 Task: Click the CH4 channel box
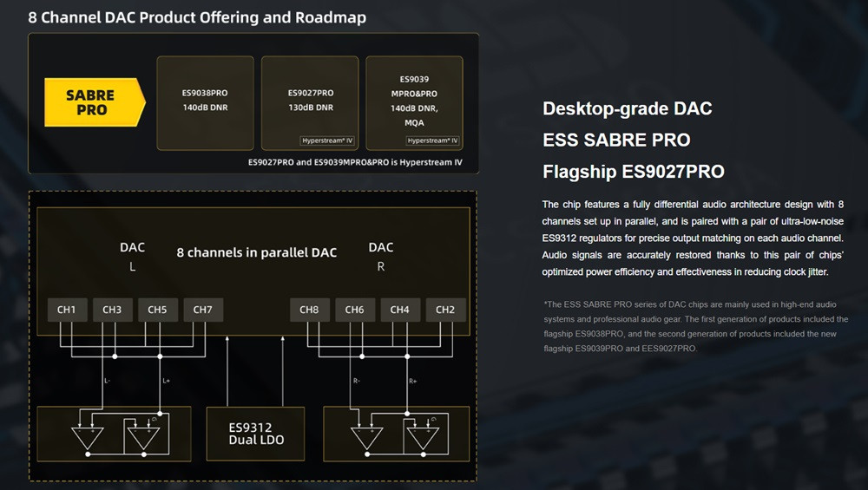click(400, 310)
